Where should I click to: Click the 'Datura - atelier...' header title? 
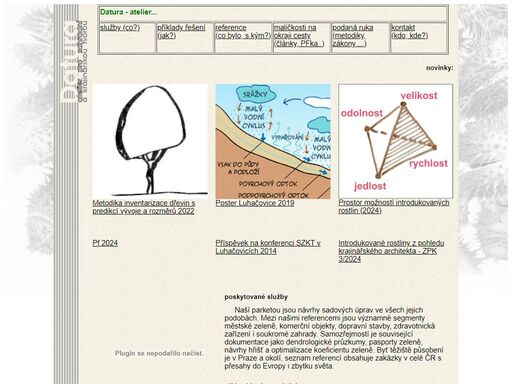pyautogui.click(x=129, y=12)
